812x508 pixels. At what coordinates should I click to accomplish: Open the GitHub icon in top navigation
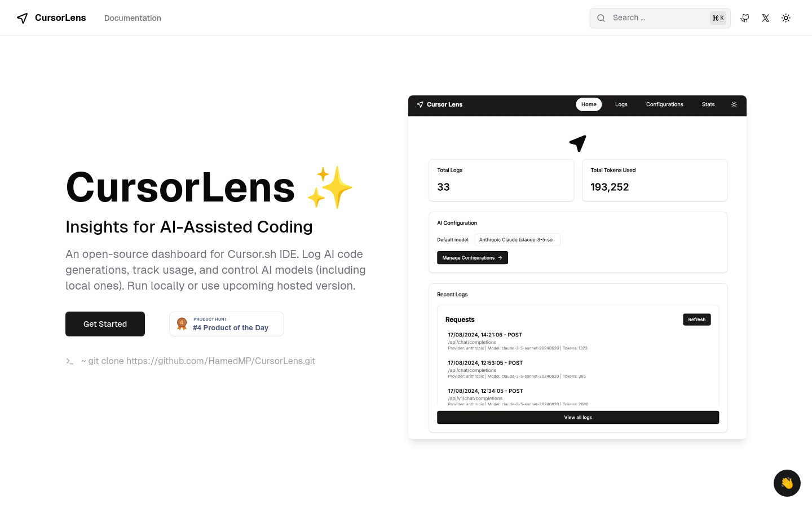[744, 17]
